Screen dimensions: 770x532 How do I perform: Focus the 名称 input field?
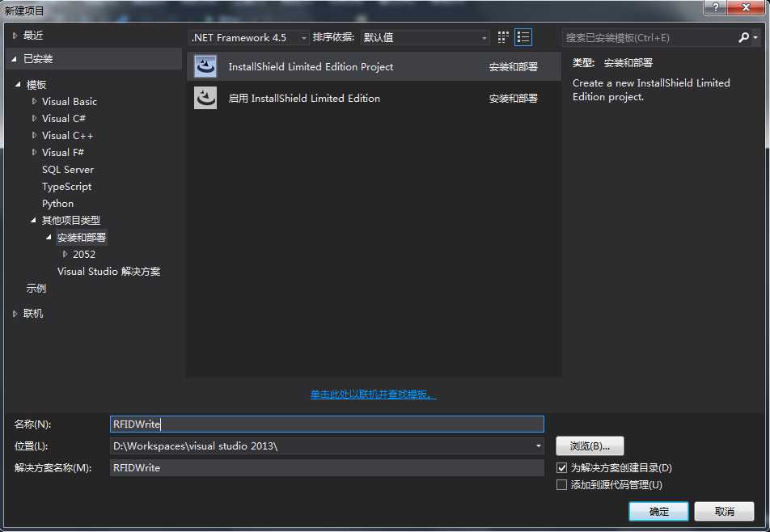[x=327, y=424]
